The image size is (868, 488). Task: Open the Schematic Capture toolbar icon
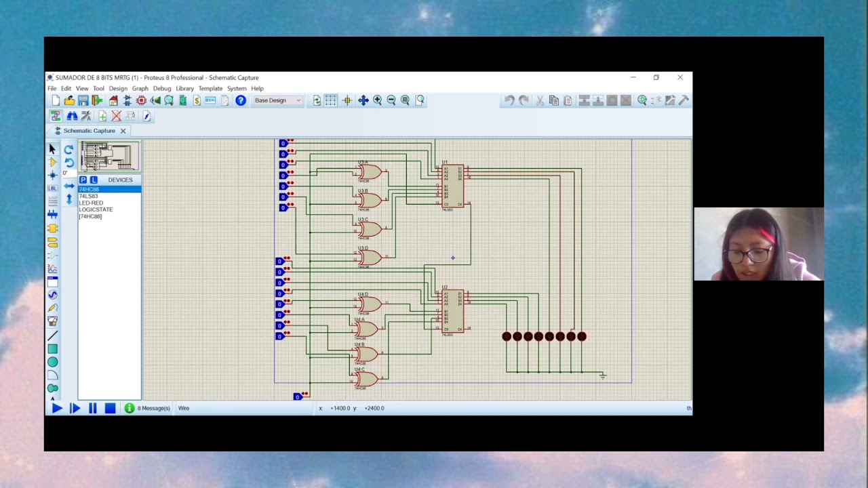(x=127, y=100)
